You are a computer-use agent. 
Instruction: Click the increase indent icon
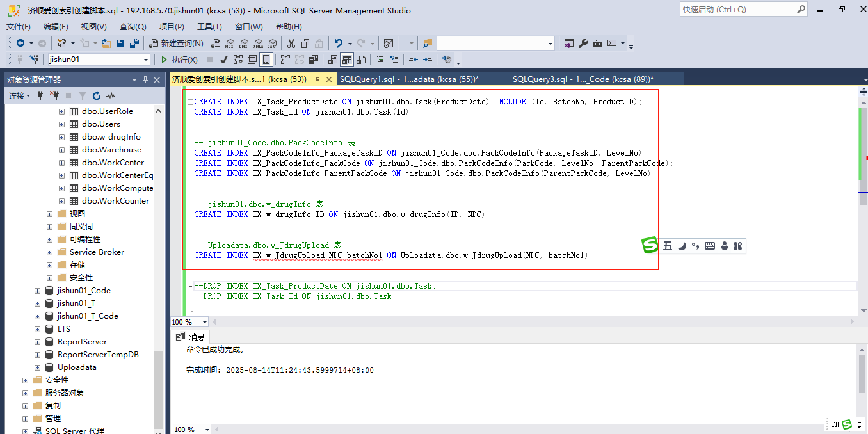click(x=427, y=60)
